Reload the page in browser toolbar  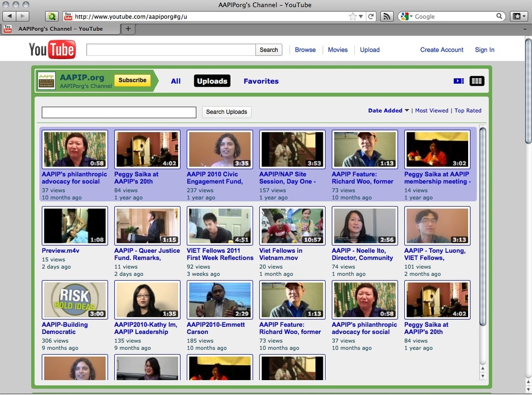coord(371,17)
